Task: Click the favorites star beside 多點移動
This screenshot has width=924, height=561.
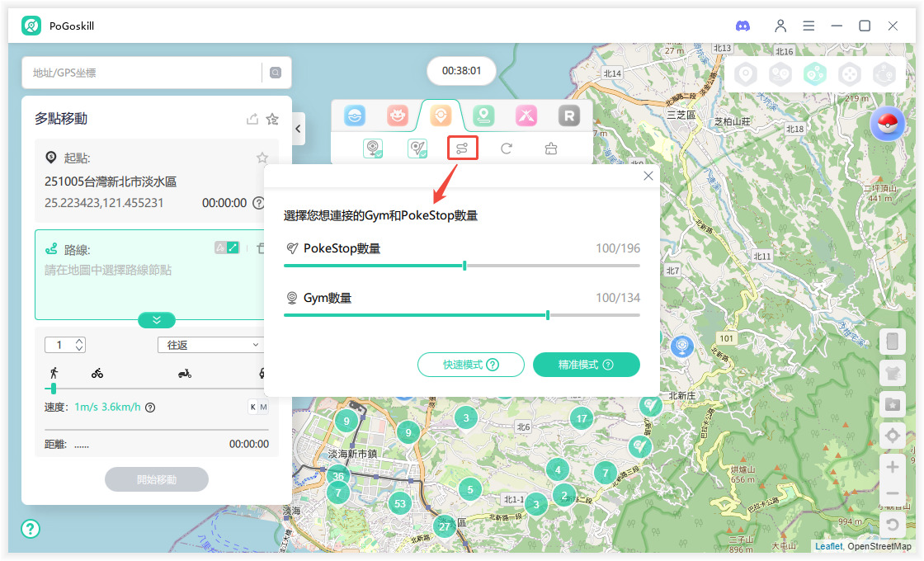Action: tap(272, 119)
